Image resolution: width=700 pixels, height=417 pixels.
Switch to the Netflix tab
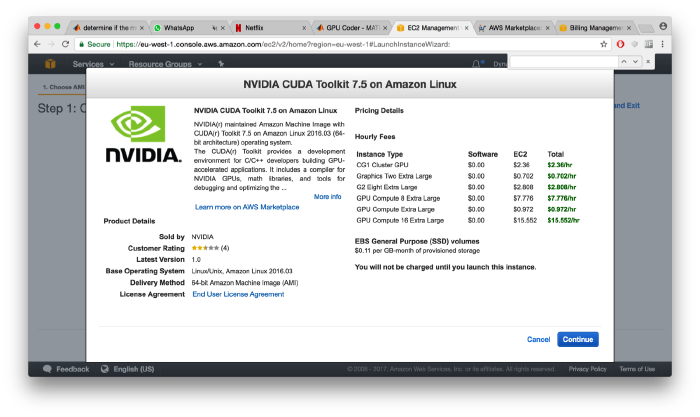pyautogui.click(x=270, y=28)
